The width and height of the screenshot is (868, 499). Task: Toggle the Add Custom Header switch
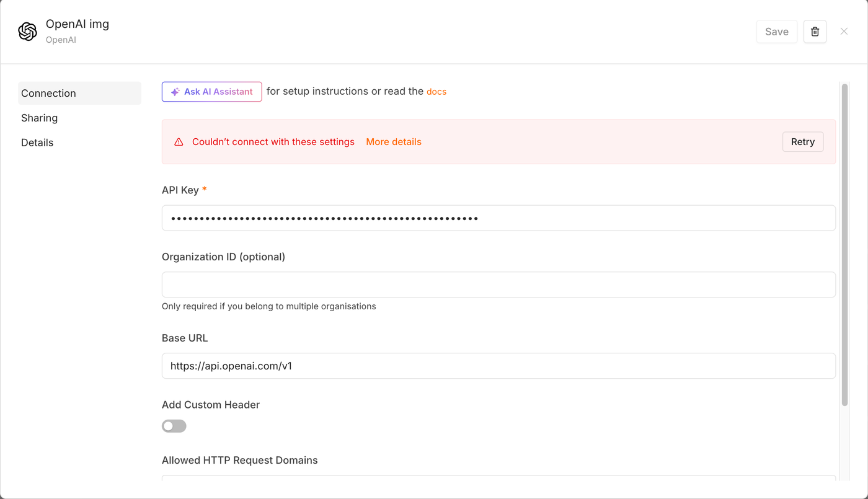click(x=174, y=426)
